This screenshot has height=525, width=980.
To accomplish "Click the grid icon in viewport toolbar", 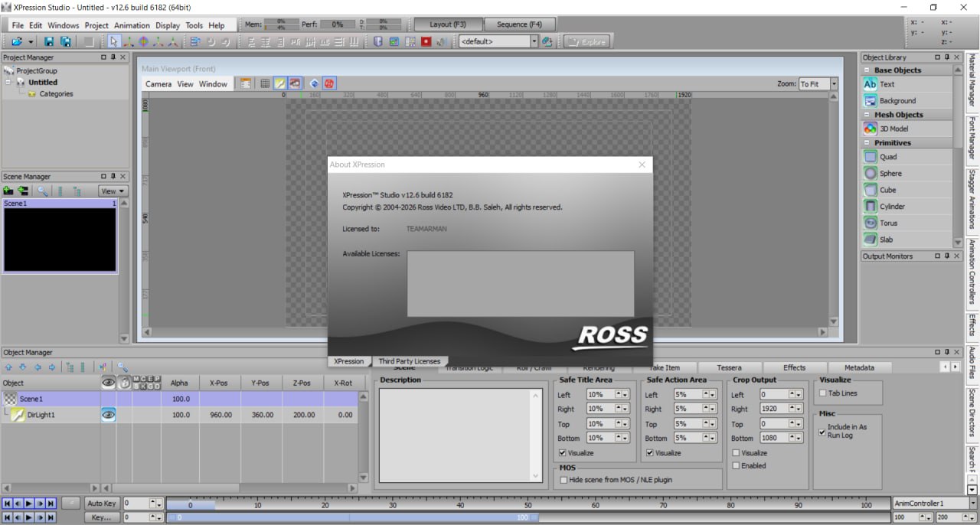I will tap(264, 83).
